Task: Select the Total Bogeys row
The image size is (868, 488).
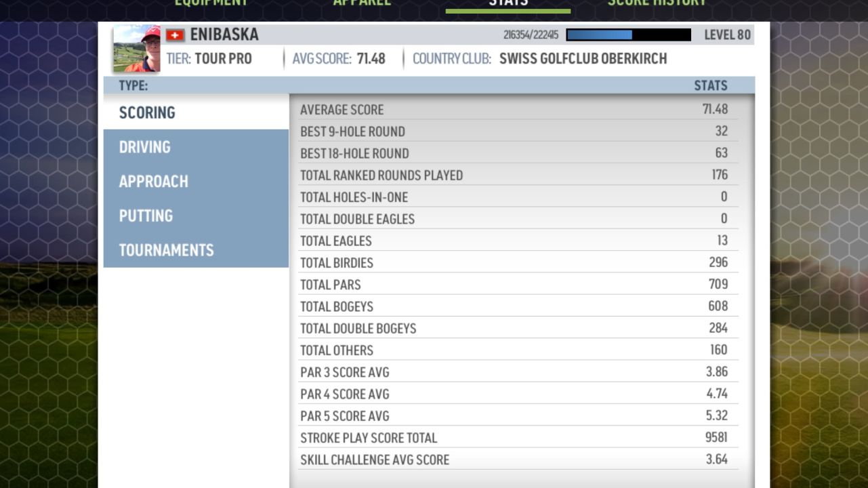Action: click(518, 306)
